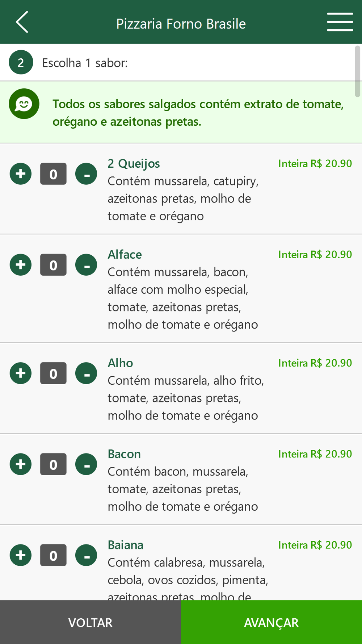Add one 2 Queijos pizza
Image resolution: width=362 pixels, height=644 pixels.
tap(21, 174)
